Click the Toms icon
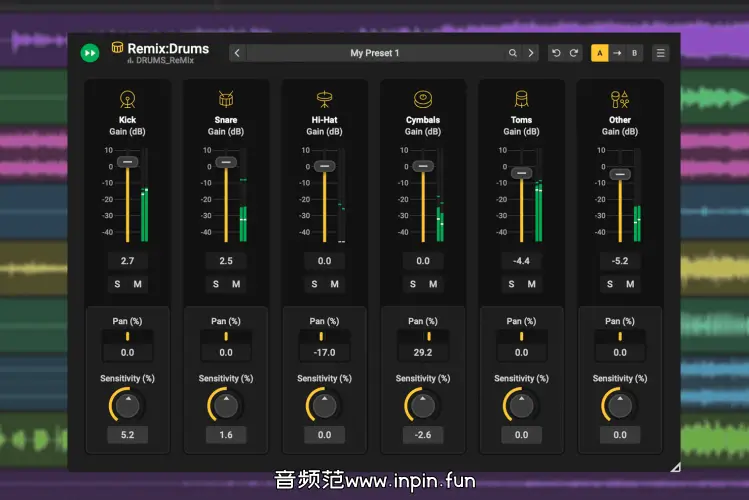This screenshot has height=500, width=749. pyautogui.click(x=521, y=99)
